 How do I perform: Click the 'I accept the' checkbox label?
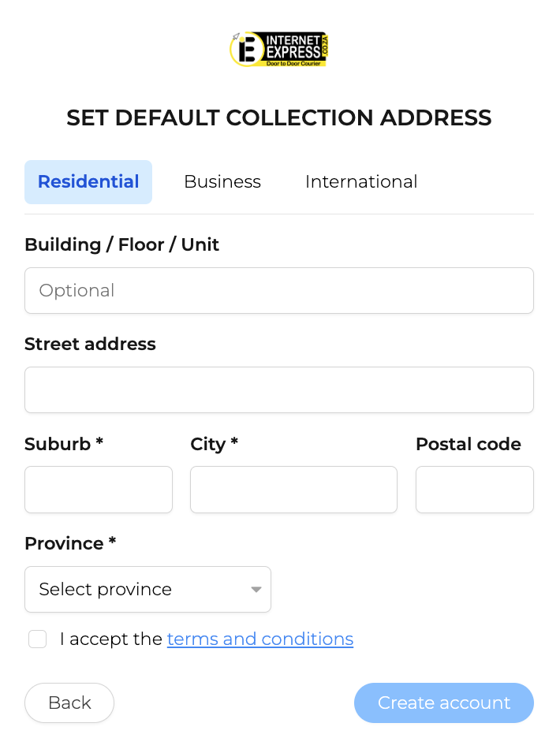(x=111, y=639)
